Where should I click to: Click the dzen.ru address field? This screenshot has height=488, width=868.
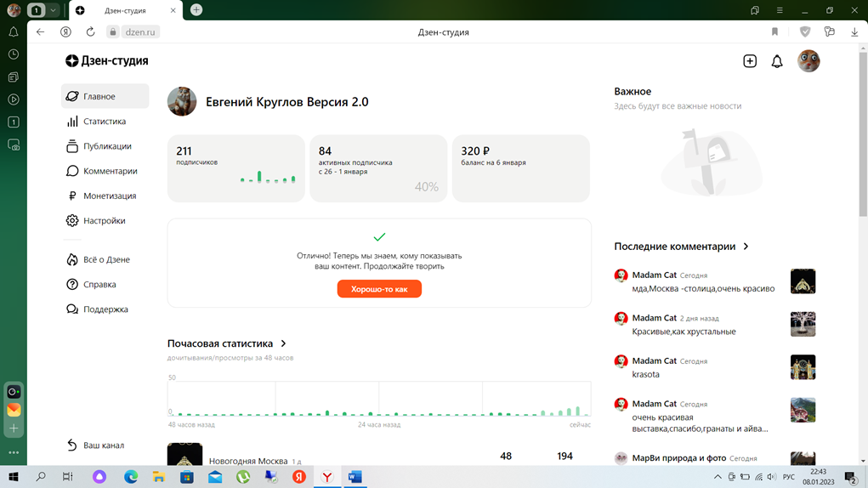[140, 32]
